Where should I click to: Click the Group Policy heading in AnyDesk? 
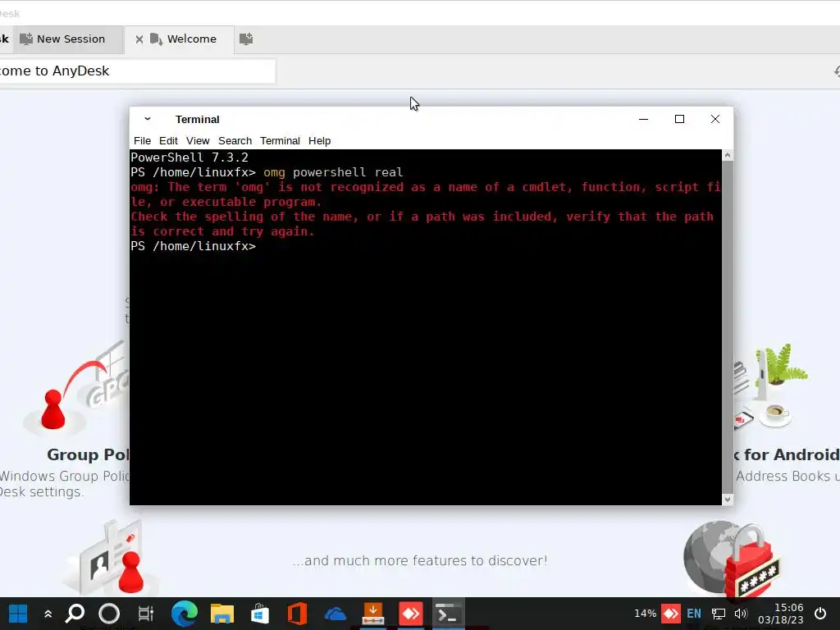coord(88,454)
